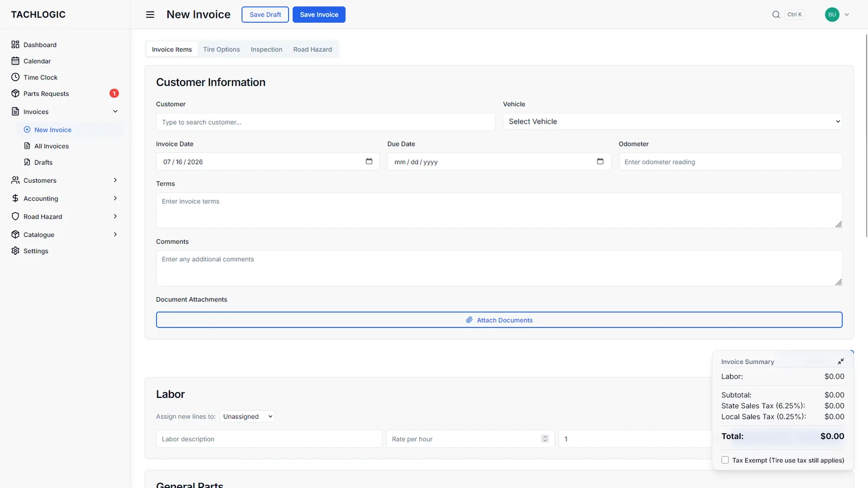
Task: Click the Comments text area
Action: pos(499,268)
